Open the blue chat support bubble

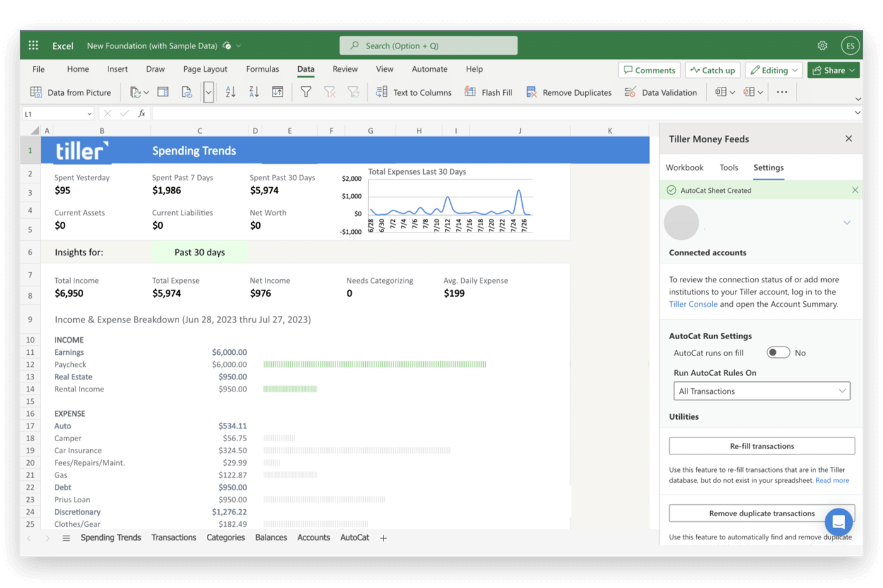[x=838, y=522]
